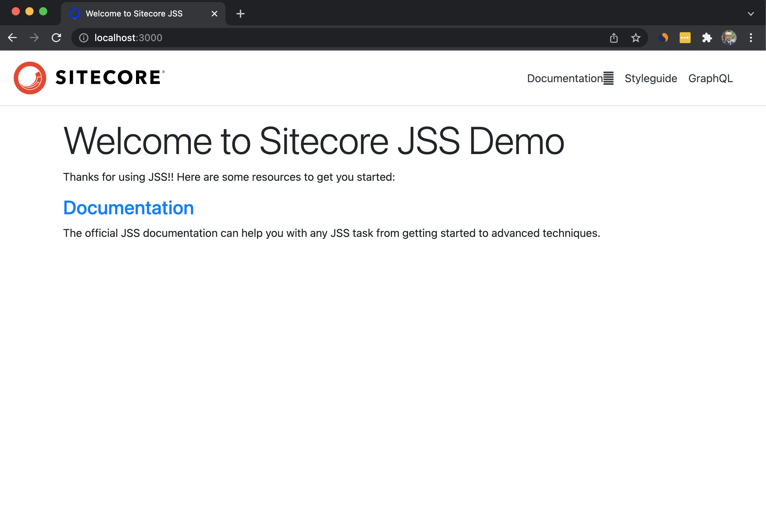The image size is (766, 532).
Task: Open the Styleguide navigation link
Action: pyautogui.click(x=651, y=78)
